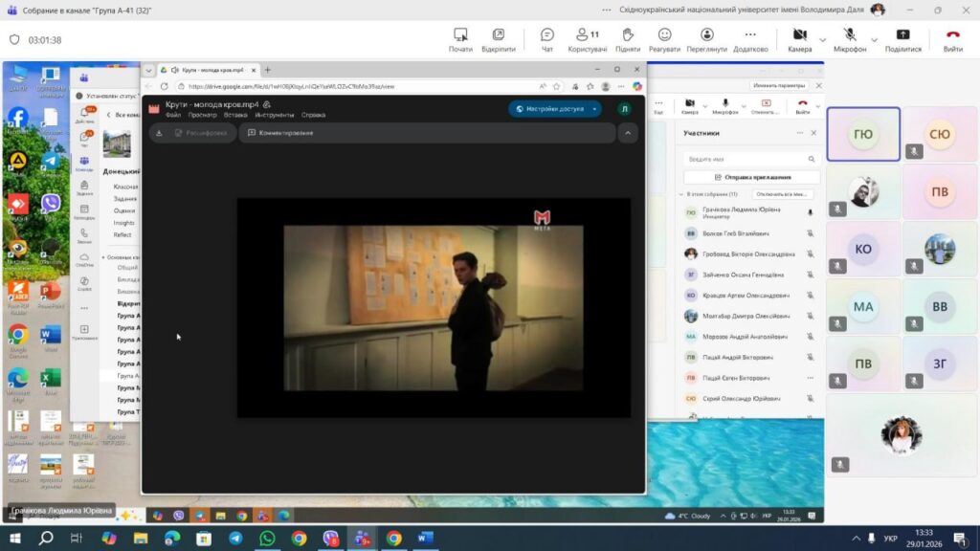Click the Windows taskbar search icon
Screen dimensions: 980x551
coord(45,539)
